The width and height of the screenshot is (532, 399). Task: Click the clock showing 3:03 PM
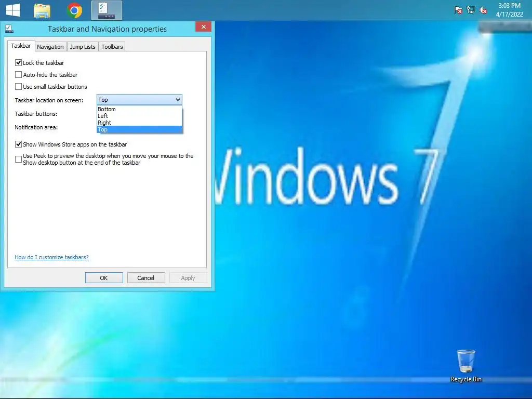click(x=509, y=10)
